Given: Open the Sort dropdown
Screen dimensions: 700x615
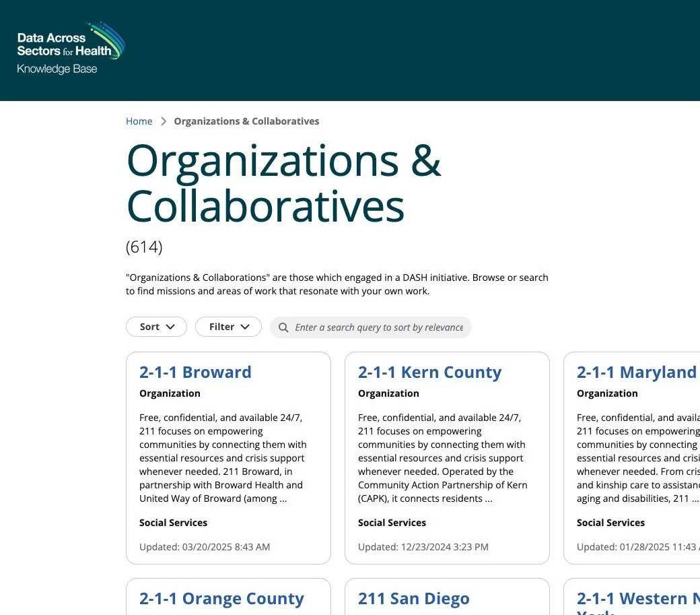Looking at the screenshot, I should pos(156,327).
